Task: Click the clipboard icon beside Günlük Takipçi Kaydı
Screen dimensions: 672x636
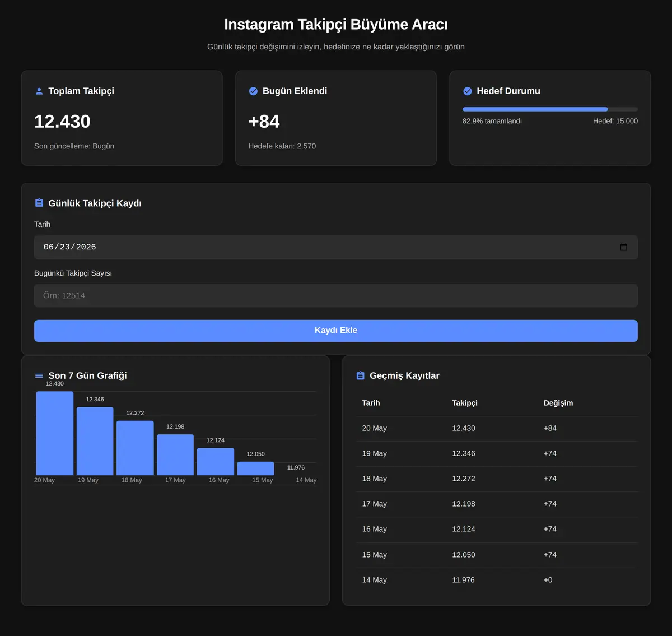Action: click(x=39, y=203)
